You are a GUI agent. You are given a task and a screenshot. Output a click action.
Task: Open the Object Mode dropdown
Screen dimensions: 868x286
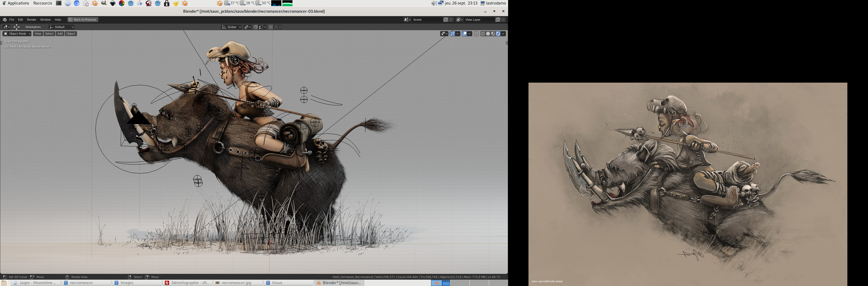17,34
